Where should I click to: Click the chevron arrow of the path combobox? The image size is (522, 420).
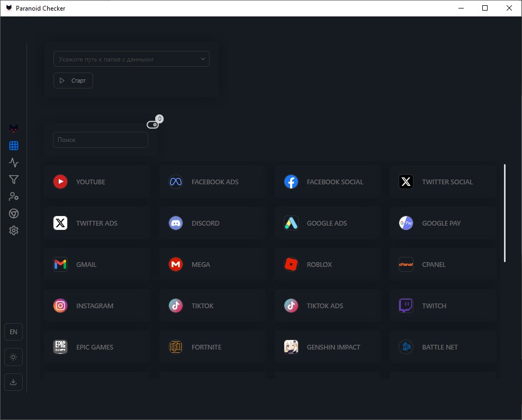click(x=203, y=59)
